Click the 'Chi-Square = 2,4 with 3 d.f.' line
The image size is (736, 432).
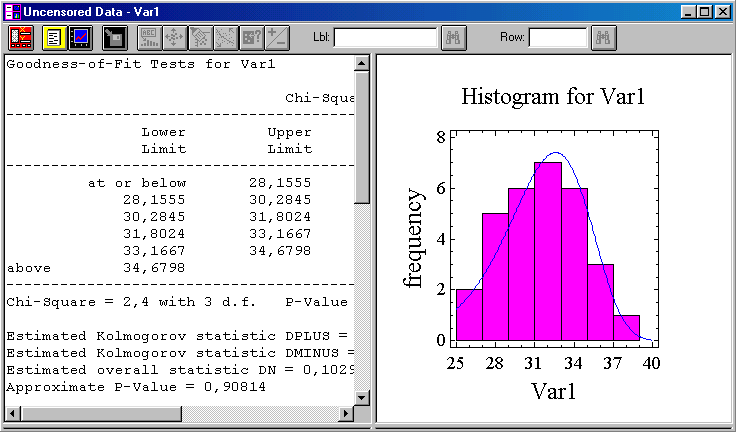pos(131,302)
